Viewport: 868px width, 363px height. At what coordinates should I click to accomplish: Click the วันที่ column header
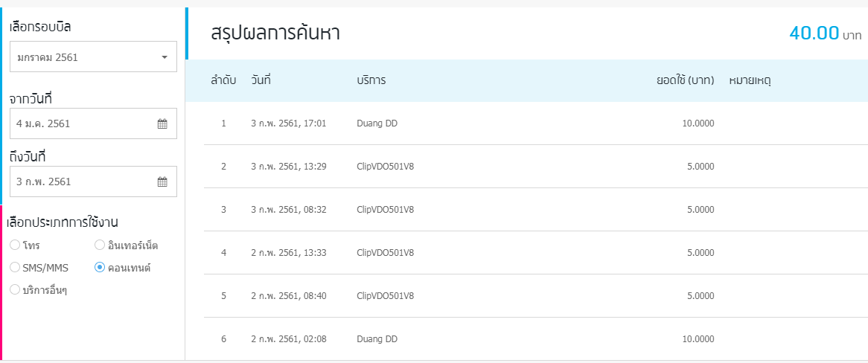coord(261,80)
